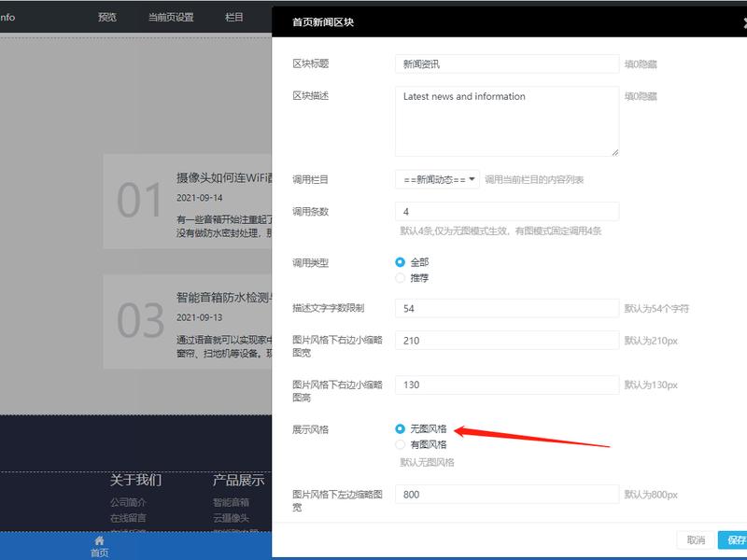The width and height of the screenshot is (747, 560).
Task: Click the 默认为54个字符 hint text
Action: click(x=656, y=309)
